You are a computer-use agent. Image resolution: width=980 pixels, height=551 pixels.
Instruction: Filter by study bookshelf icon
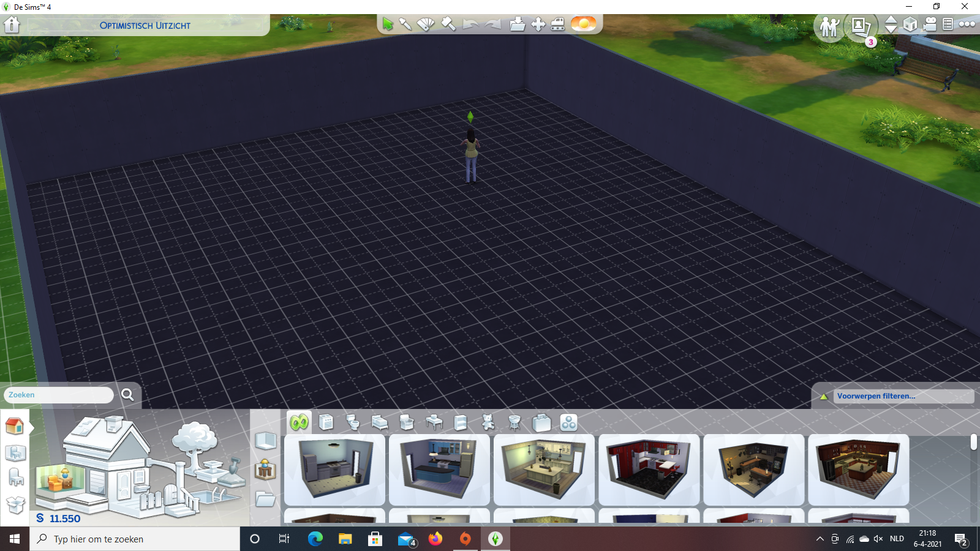pyautogui.click(x=461, y=422)
